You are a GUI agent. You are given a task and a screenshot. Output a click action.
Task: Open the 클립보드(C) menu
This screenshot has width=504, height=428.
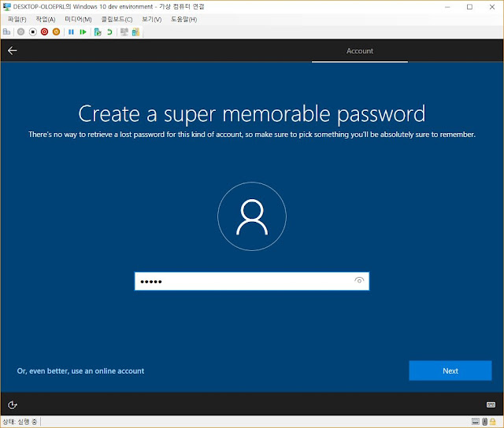(117, 19)
